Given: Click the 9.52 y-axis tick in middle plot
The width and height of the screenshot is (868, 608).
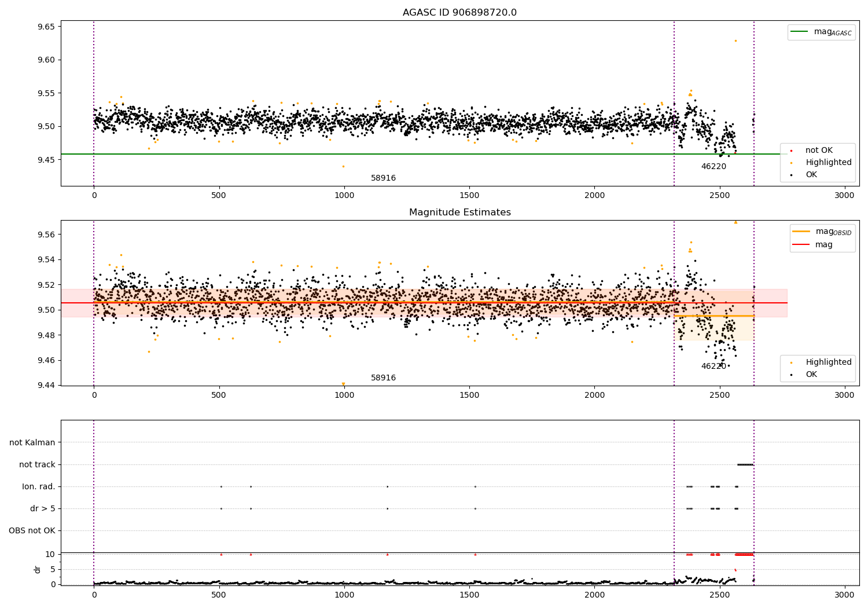Looking at the screenshot, I should (46, 285).
